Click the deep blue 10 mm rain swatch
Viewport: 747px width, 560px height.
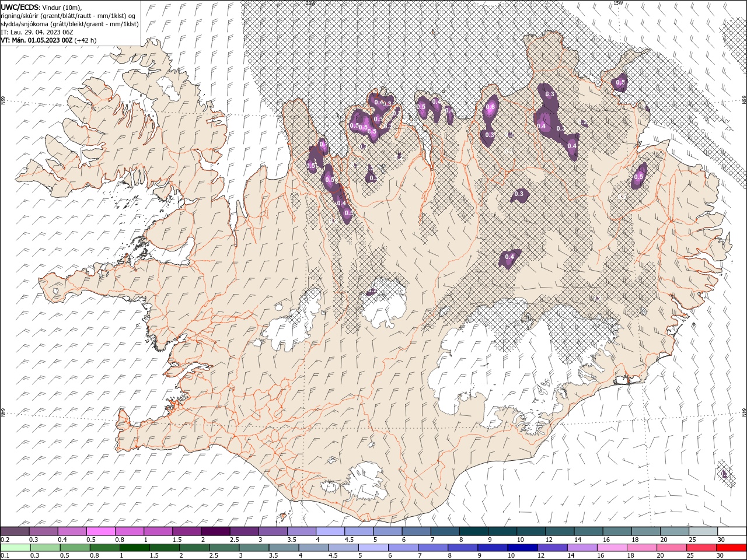[523, 548]
